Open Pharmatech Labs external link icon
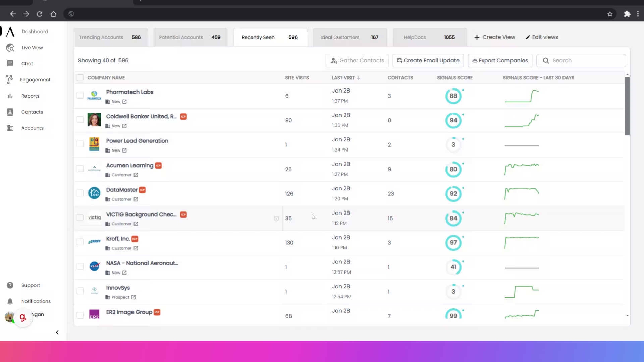The image size is (644, 362). click(124, 102)
